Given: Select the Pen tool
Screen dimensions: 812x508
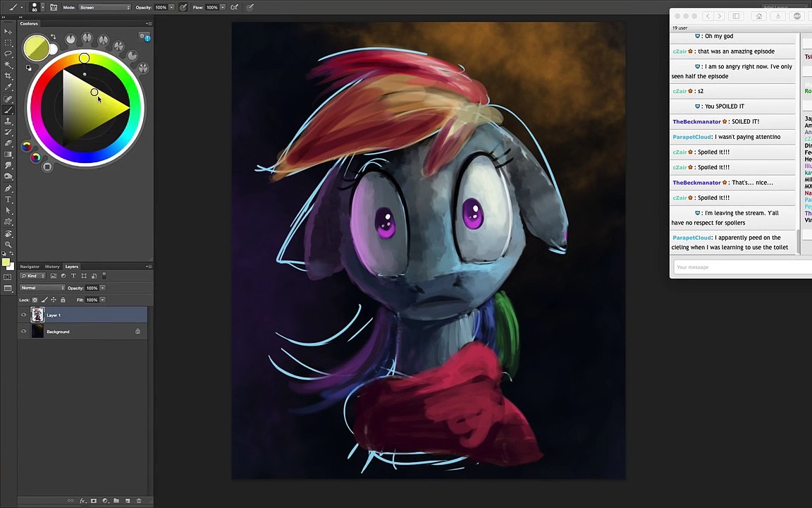Looking at the screenshot, I should [x=8, y=188].
